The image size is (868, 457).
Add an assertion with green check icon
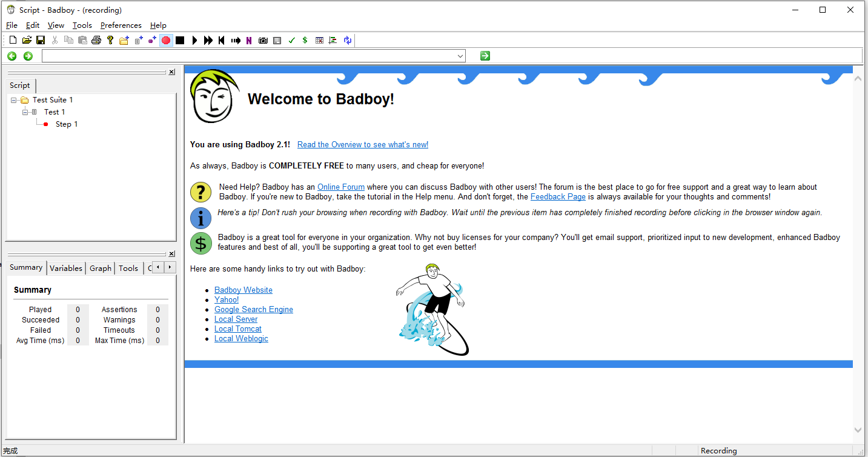[291, 41]
